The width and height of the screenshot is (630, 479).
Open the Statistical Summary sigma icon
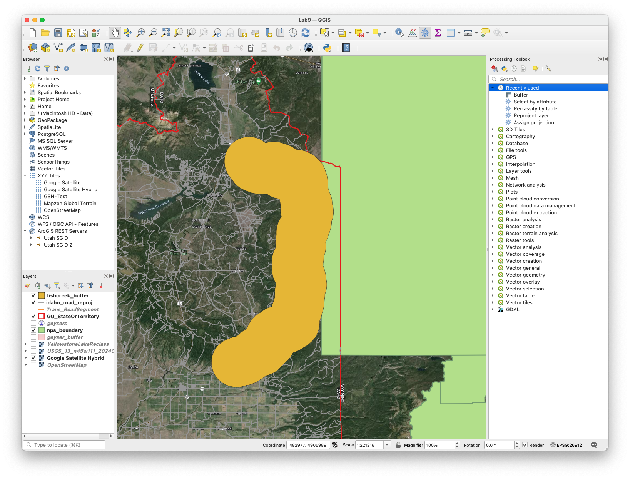coord(438,33)
